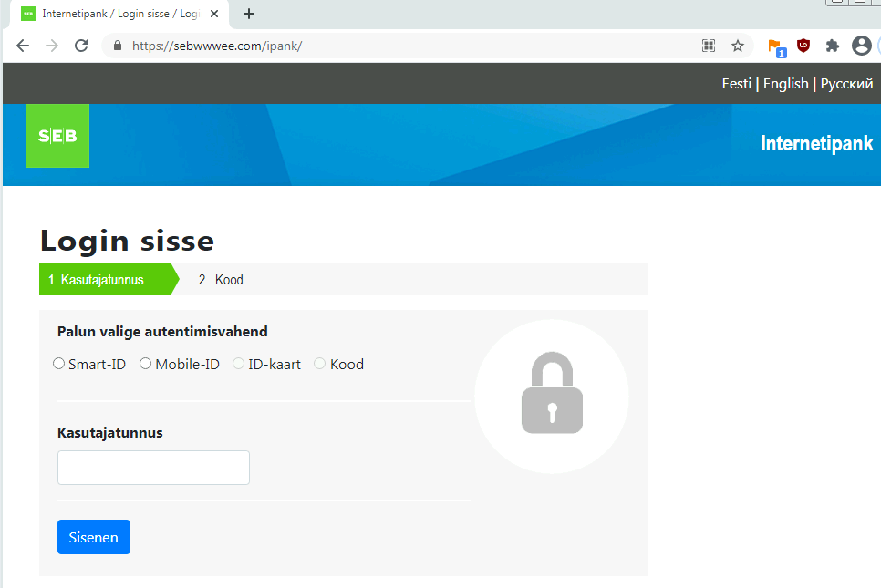The image size is (881, 588).
Task: Pick the Kood radio button option
Action: [x=320, y=364]
